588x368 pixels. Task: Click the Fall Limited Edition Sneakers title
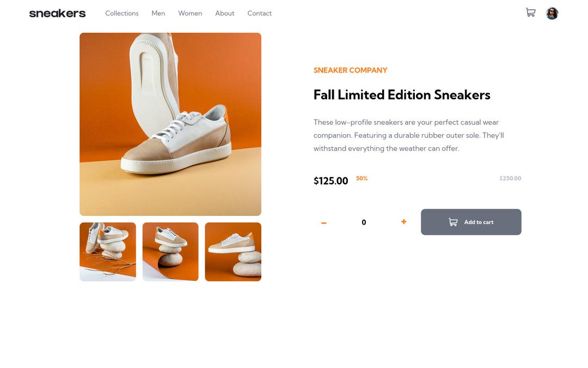(x=402, y=95)
